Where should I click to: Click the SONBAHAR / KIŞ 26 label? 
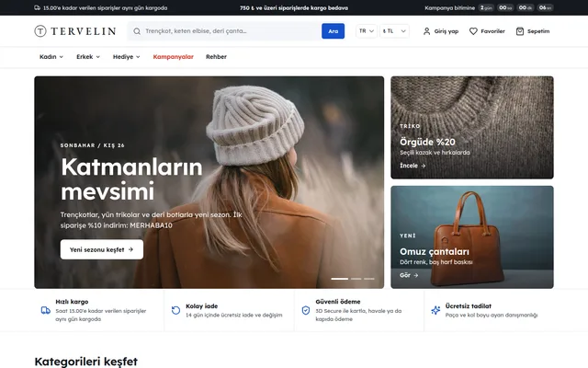tap(92, 145)
